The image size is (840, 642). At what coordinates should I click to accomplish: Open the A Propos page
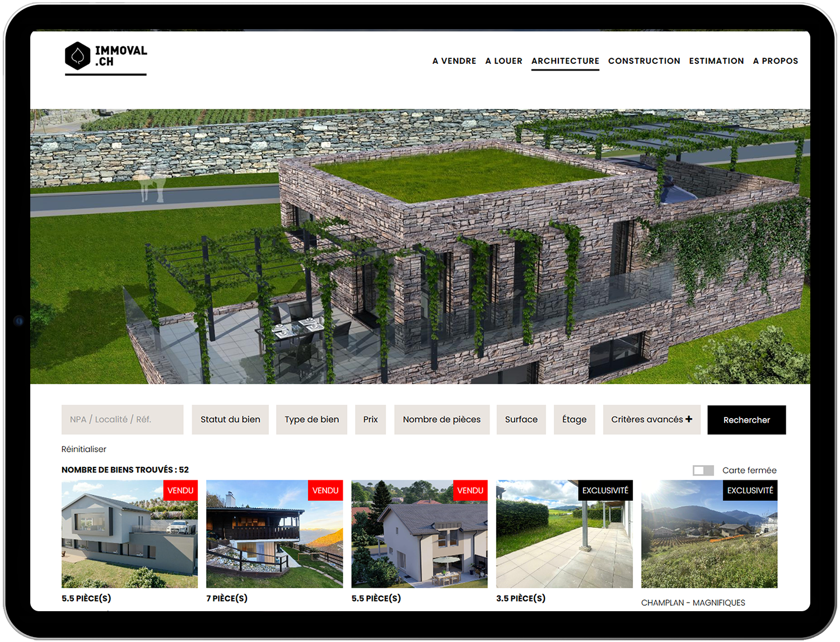click(775, 61)
